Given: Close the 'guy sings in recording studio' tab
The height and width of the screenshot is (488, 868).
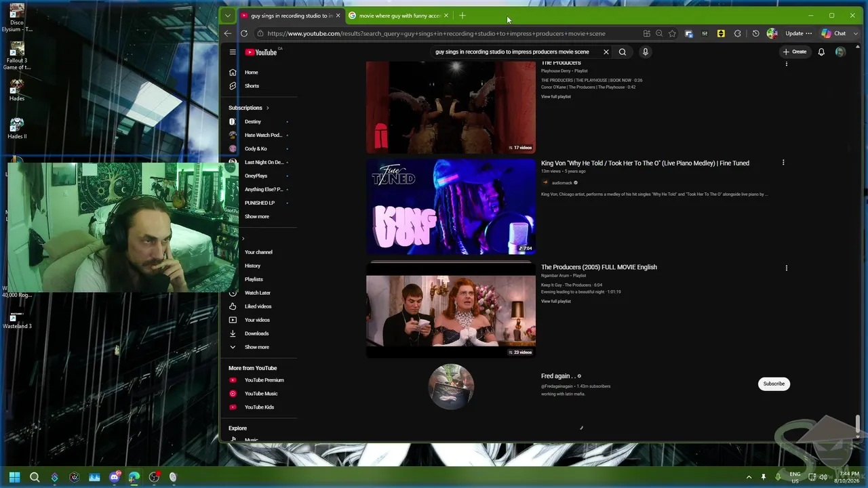Looking at the screenshot, I should click(x=338, y=16).
